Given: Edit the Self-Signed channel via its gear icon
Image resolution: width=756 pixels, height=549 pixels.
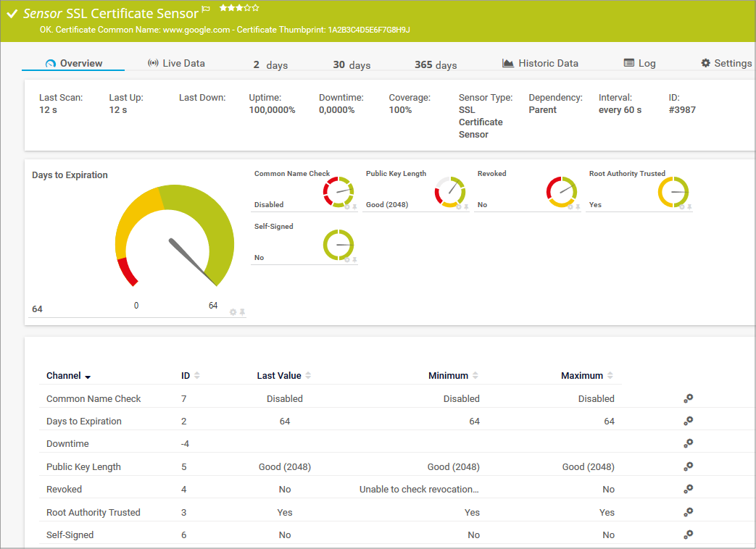Looking at the screenshot, I should (689, 535).
